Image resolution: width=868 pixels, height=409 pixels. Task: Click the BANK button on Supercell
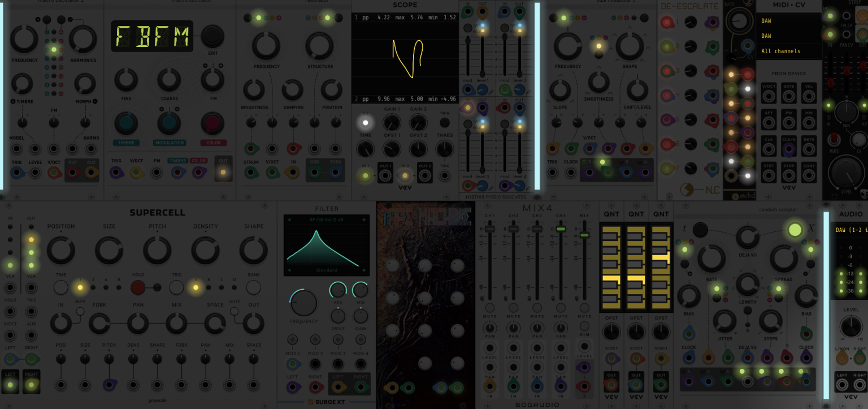(254, 287)
